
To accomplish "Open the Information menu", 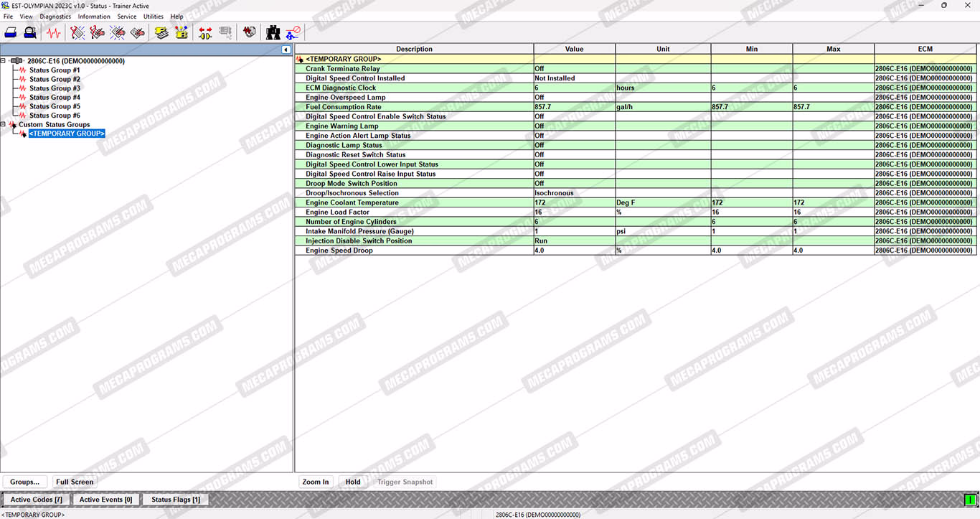I will 94,17.
